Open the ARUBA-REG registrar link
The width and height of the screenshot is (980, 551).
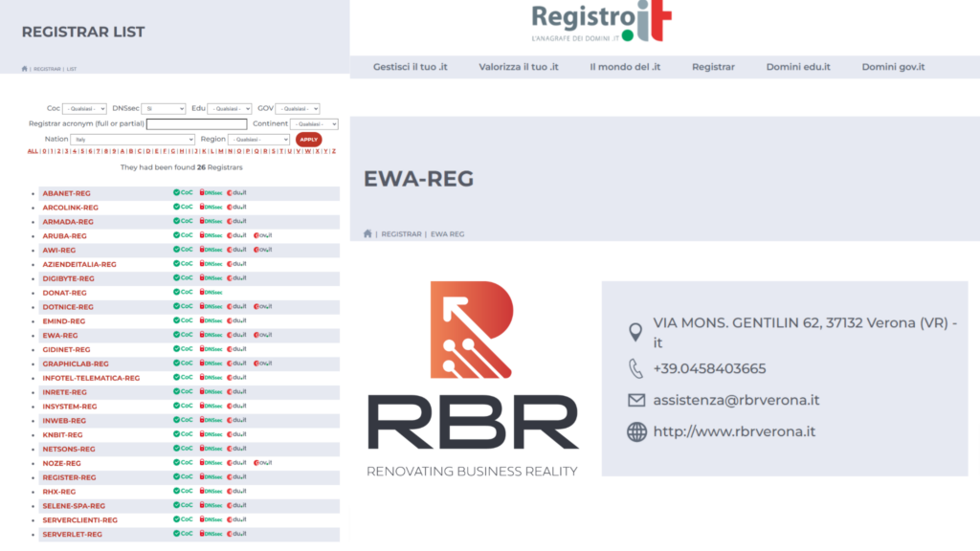[64, 236]
